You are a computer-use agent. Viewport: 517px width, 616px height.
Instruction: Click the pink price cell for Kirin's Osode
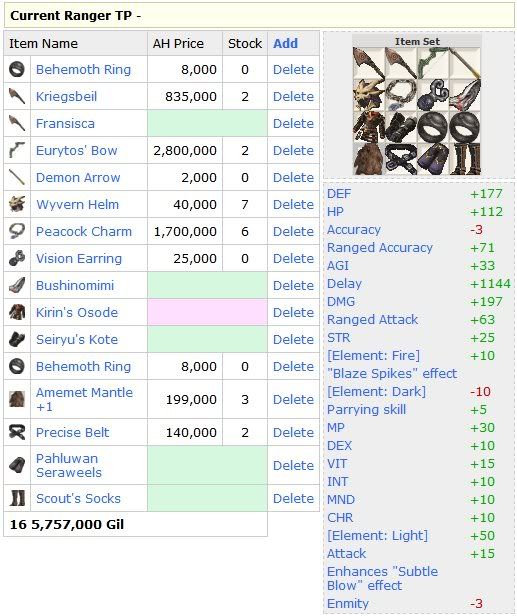click(x=207, y=312)
